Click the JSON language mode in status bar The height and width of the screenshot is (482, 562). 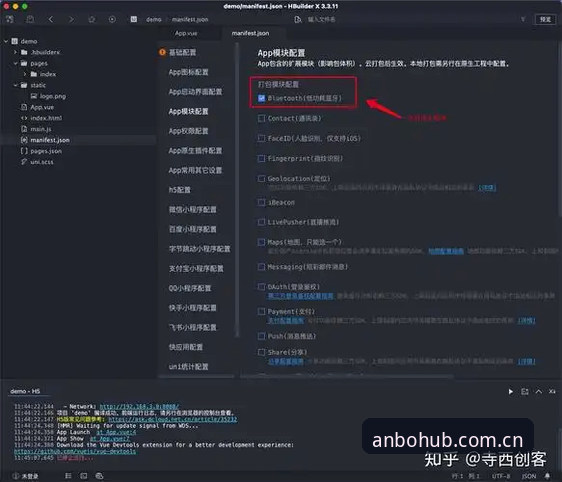tap(529, 476)
